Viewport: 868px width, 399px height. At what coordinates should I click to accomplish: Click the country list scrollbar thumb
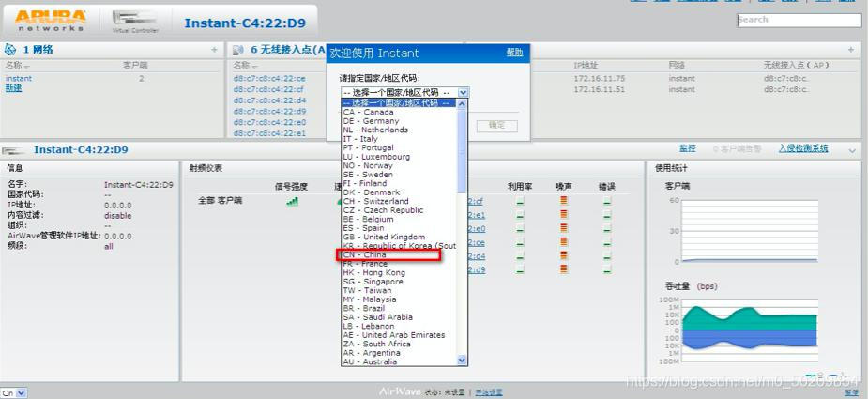pos(463,150)
